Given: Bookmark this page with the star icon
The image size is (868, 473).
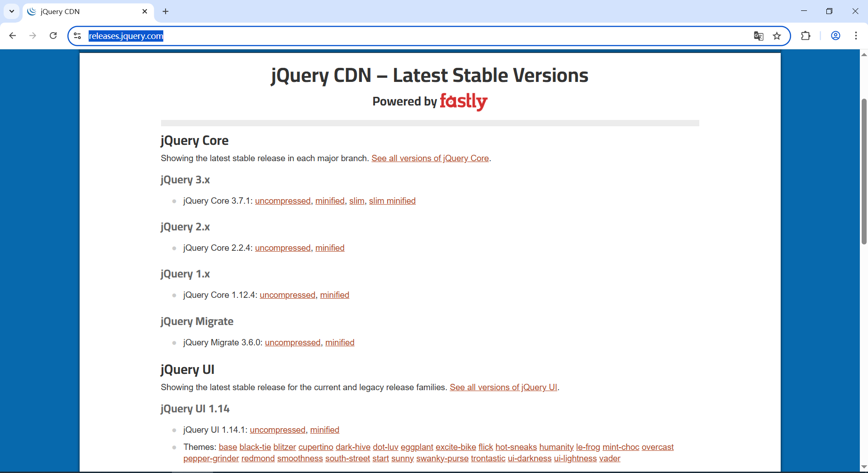Looking at the screenshot, I should pyautogui.click(x=777, y=36).
